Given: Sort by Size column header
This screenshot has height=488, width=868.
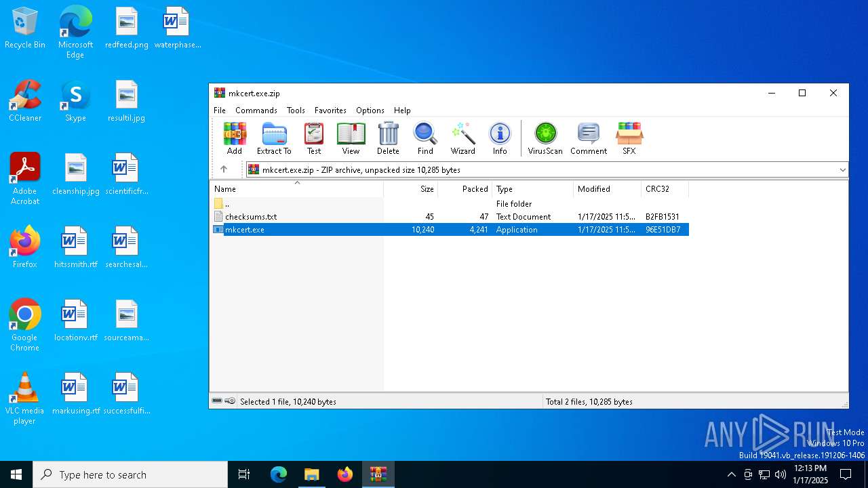Looking at the screenshot, I should pyautogui.click(x=411, y=189).
